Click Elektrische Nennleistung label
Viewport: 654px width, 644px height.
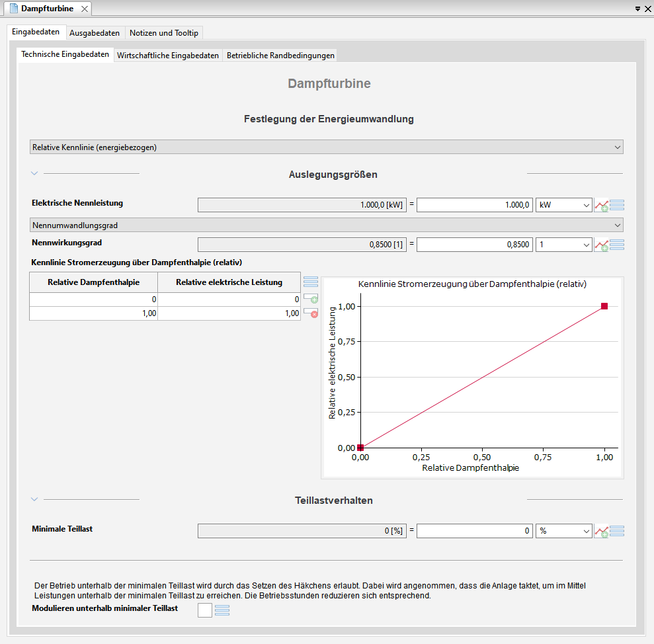point(77,203)
